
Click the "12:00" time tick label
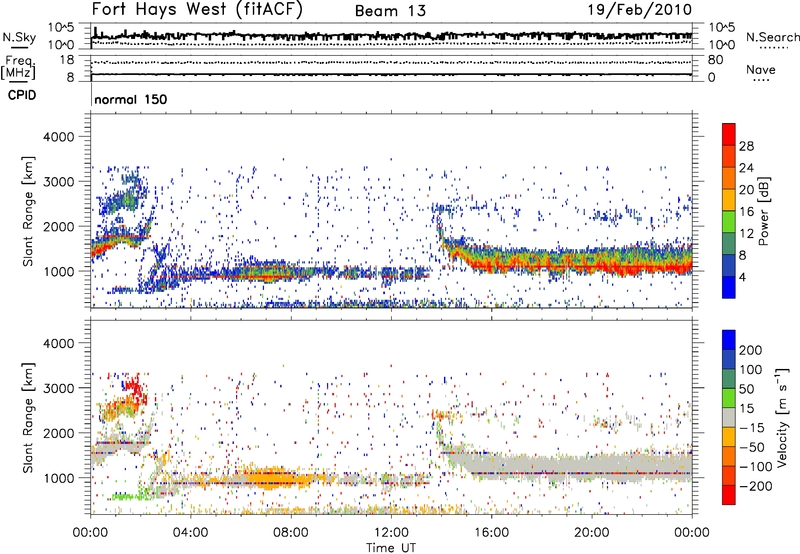[x=391, y=533]
